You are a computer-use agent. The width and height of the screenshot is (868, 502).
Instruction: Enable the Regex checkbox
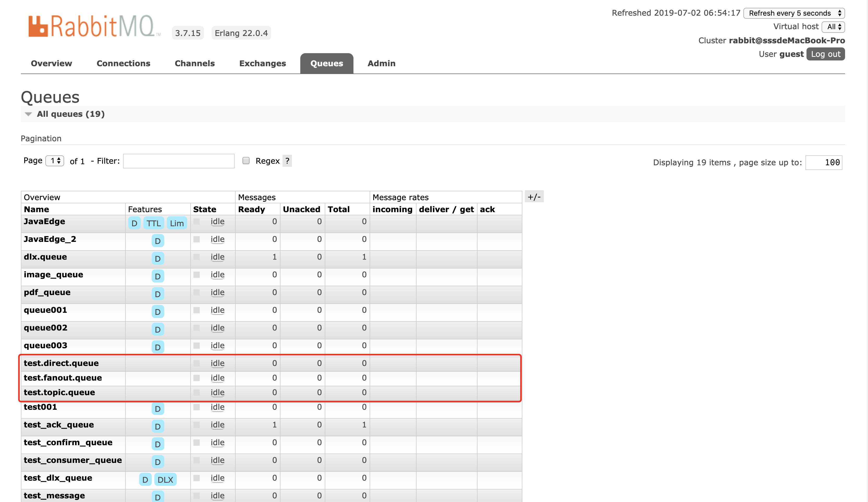tap(246, 161)
